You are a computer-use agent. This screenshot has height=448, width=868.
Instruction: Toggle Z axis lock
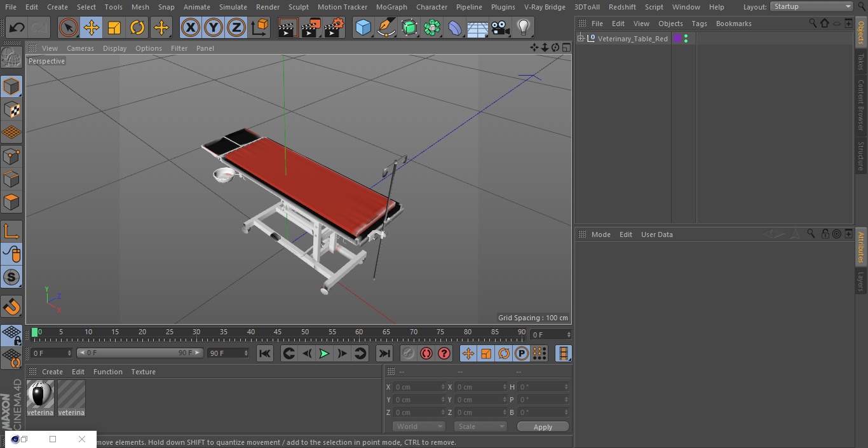coord(236,28)
